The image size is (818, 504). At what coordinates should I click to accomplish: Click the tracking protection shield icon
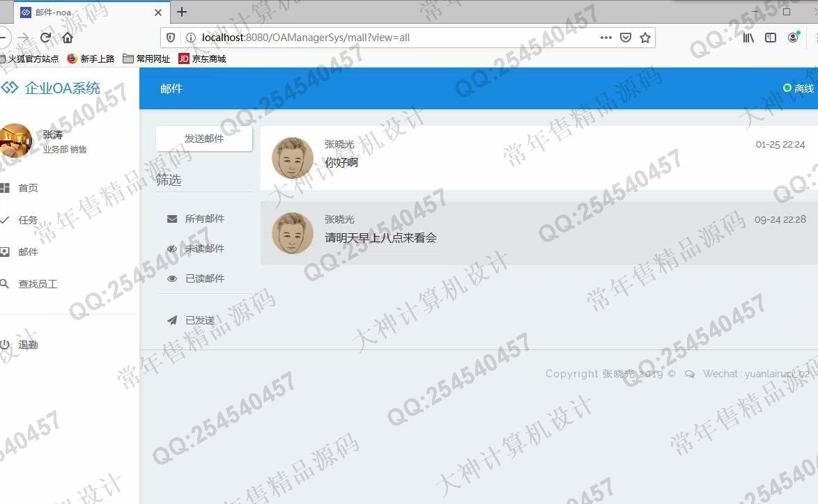(171, 38)
